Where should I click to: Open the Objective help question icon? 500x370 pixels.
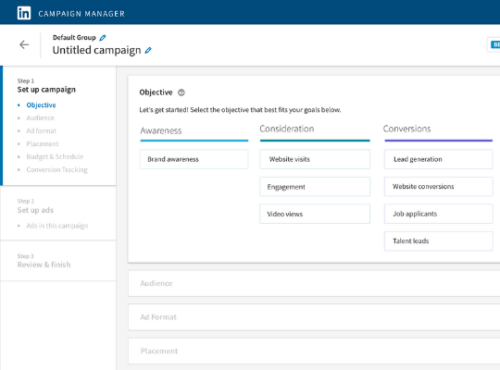tap(181, 92)
